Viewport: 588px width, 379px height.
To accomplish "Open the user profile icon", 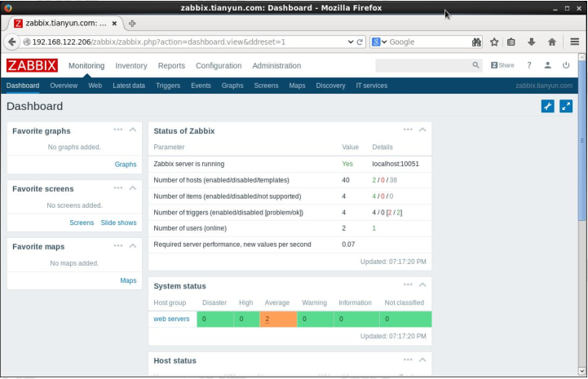I will pos(547,65).
